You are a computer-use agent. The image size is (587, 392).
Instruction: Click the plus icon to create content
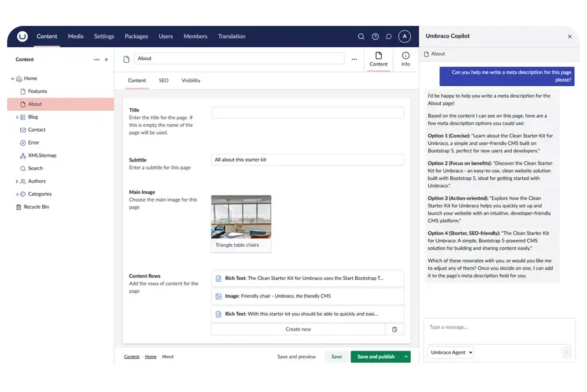pyautogui.click(x=106, y=60)
